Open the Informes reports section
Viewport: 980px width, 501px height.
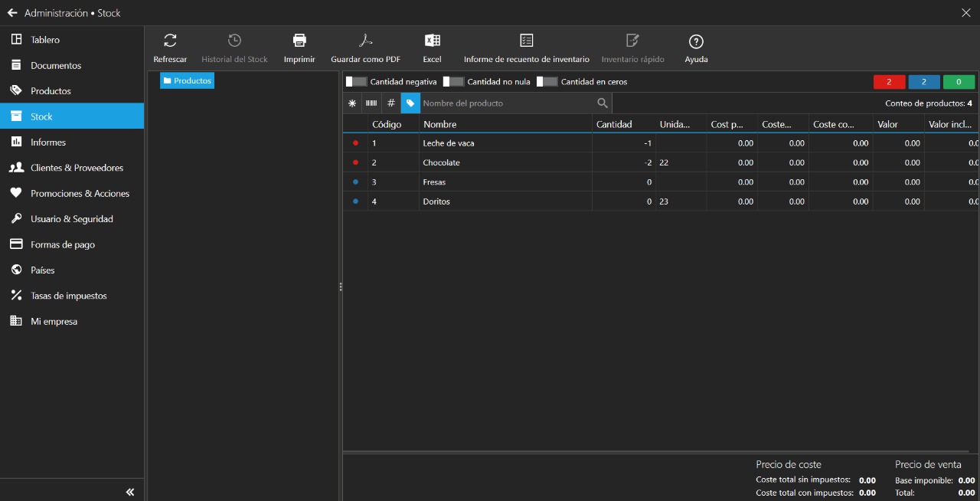tap(72, 142)
